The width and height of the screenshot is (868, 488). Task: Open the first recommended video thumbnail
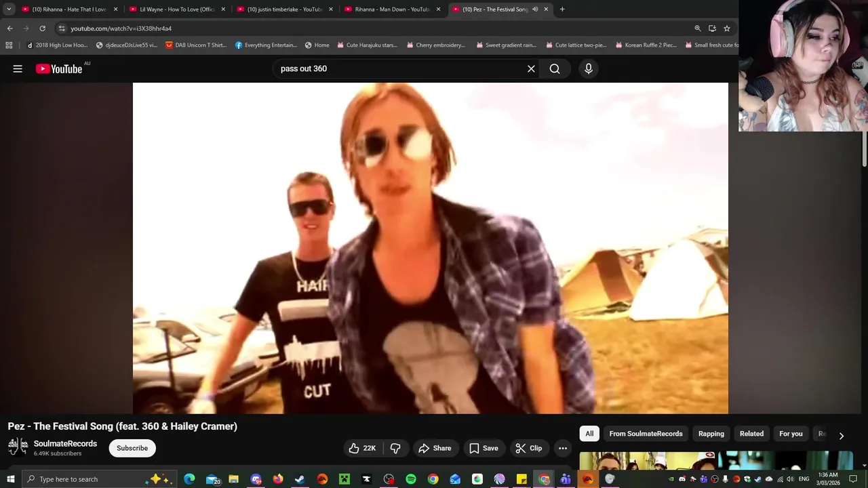click(647, 460)
